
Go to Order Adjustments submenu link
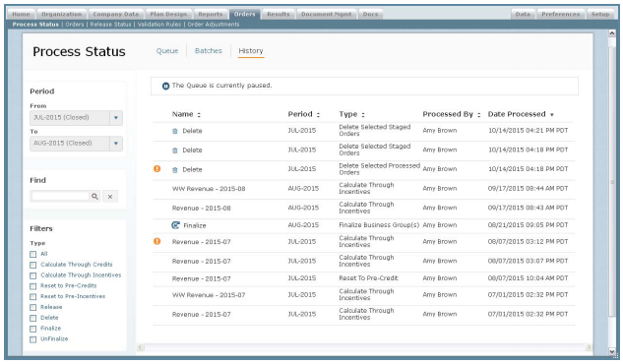tap(214, 25)
